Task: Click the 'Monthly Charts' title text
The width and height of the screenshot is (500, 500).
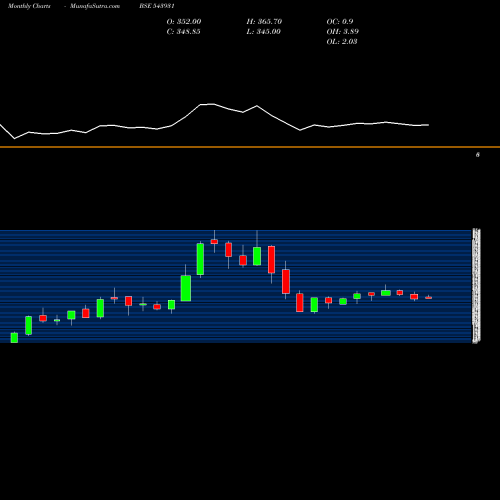Action: pos(29,6)
